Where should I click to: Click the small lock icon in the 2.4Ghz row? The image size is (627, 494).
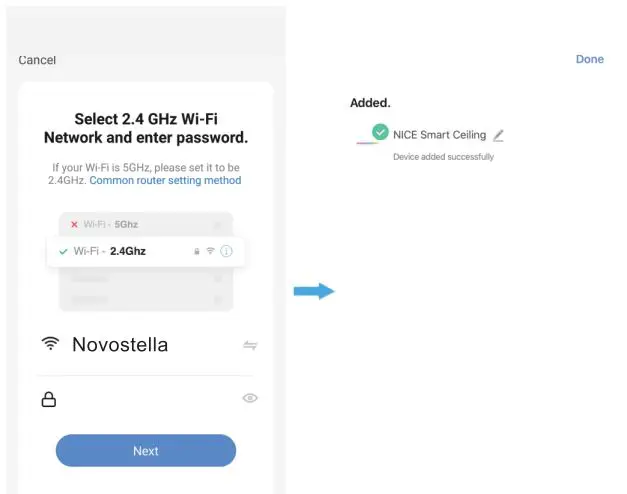pos(196,251)
